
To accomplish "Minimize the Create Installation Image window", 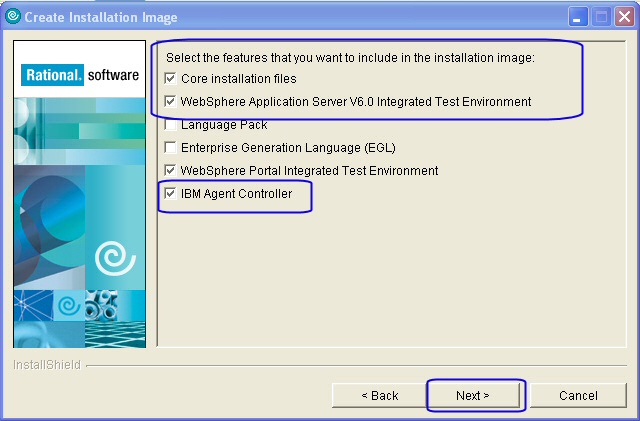I will tap(578, 17).
